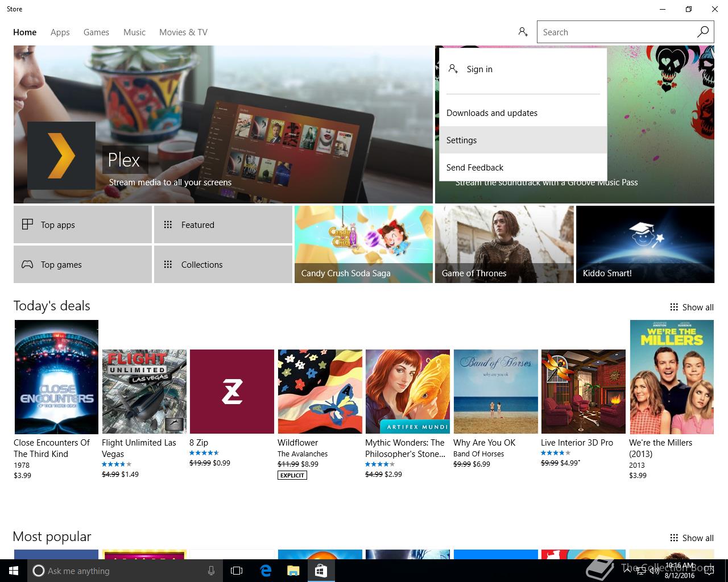Open Wildflower album cover
728x582 pixels.
pos(320,392)
